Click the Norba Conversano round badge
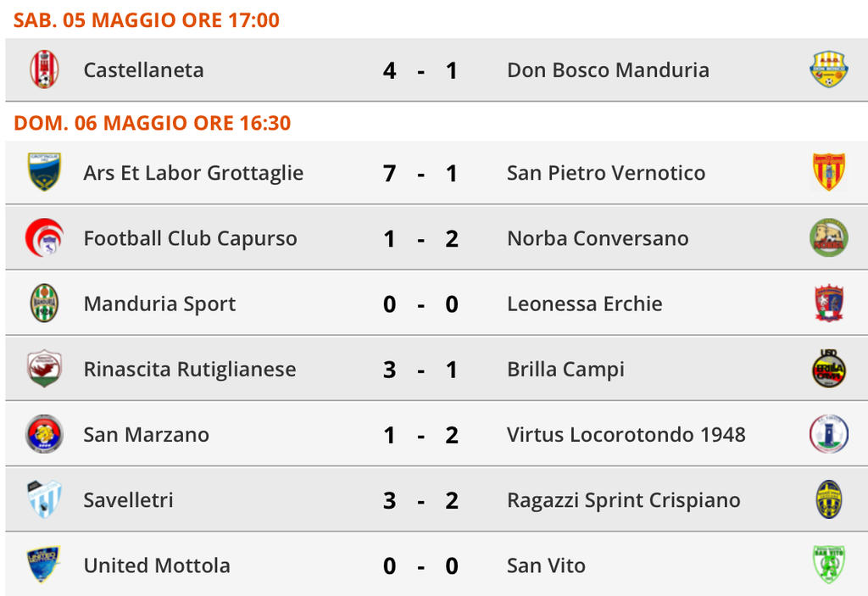868x596 pixels. pyautogui.click(x=829, y=237)
